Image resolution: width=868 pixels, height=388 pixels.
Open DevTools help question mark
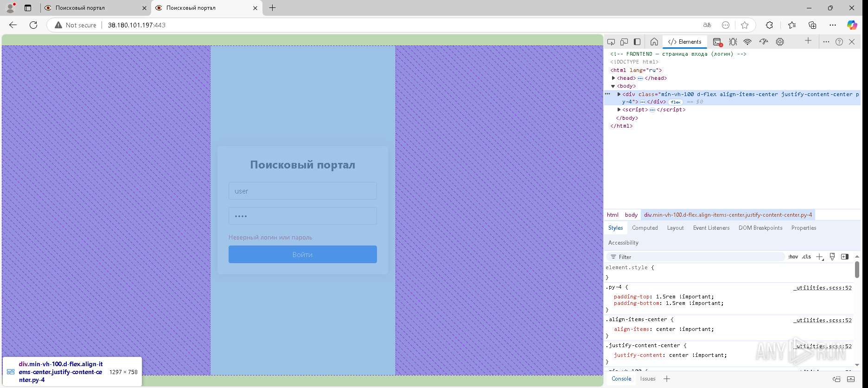point(839,42)
